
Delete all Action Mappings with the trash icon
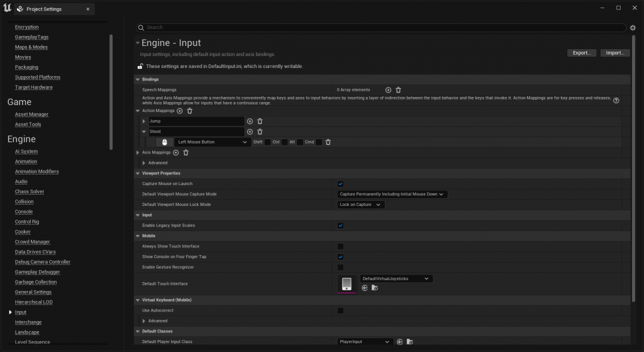point(190,111)
